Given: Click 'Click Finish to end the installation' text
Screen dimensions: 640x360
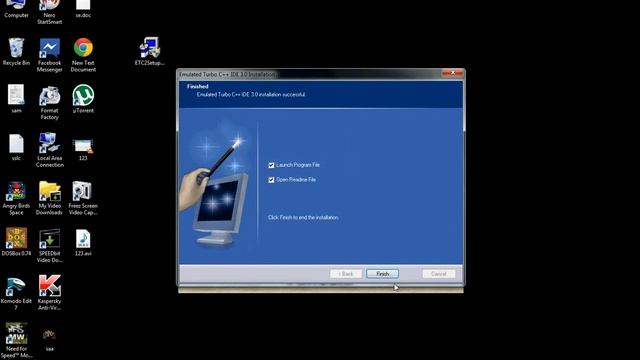Looking at the screenshot, I should click(x=303, y=218).
